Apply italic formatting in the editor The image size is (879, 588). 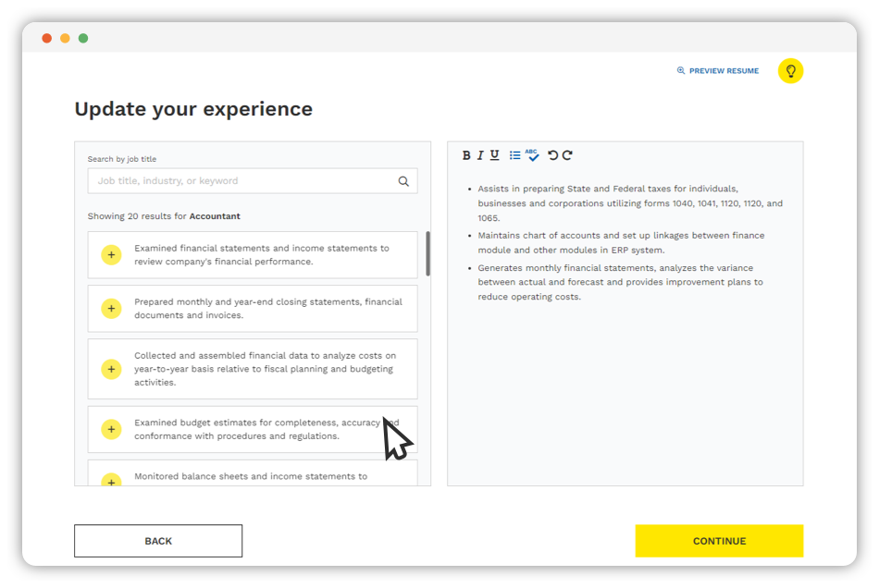[x=480, y=154]
